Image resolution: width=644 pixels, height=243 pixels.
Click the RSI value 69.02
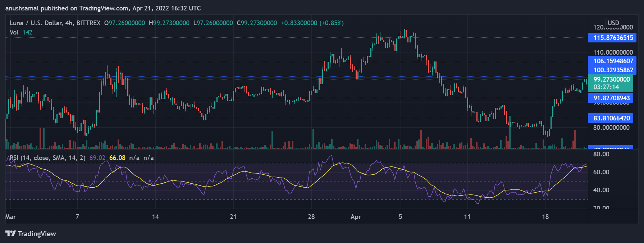tap(97, 158)
